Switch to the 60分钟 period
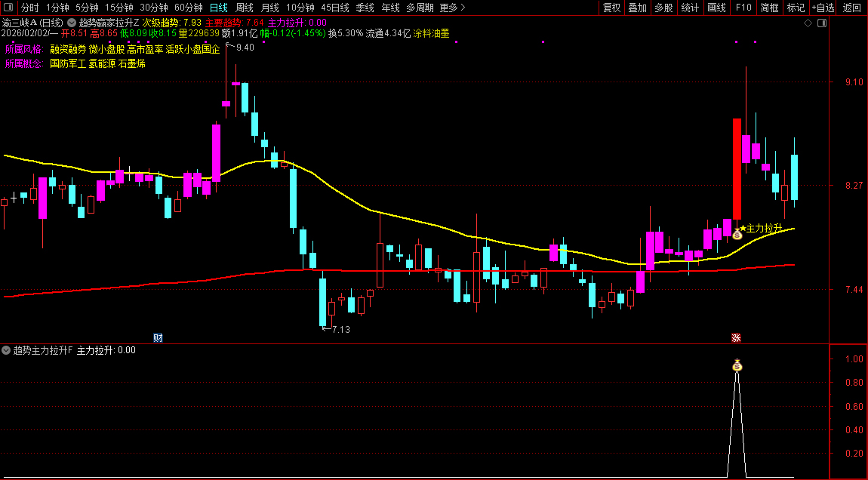Viewport: 868px width, 480px height. point(189,8)
